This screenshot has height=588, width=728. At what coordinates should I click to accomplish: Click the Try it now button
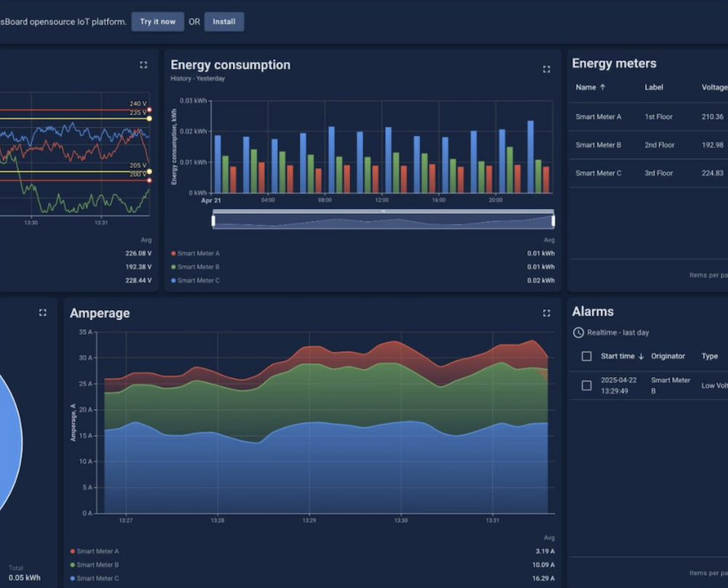(x=157, y=22)
